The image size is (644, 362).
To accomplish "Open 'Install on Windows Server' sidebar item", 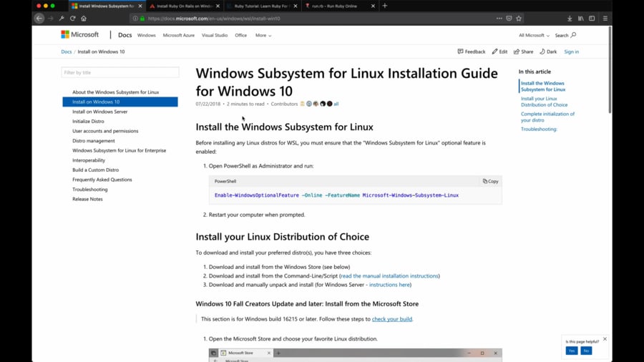I will (99, 112).
